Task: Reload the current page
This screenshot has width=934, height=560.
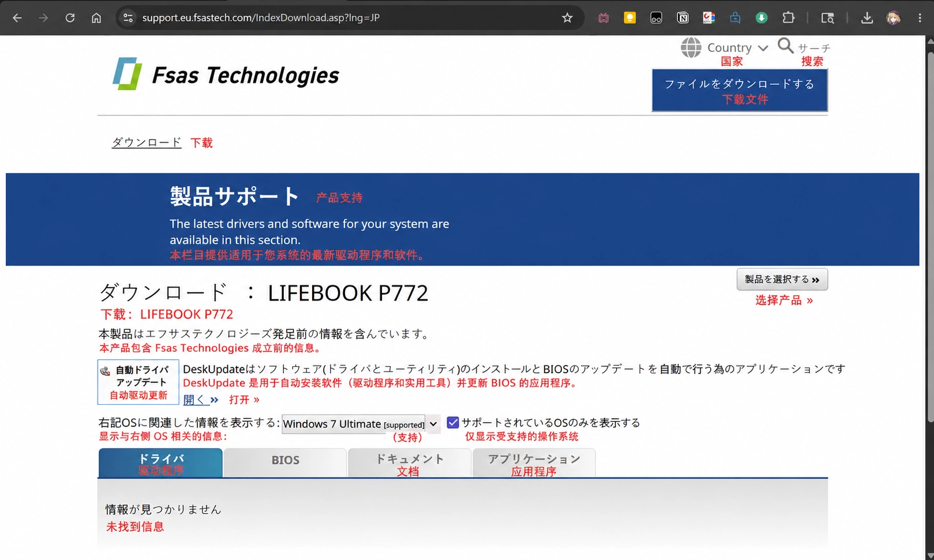Action: pos(70,18)
